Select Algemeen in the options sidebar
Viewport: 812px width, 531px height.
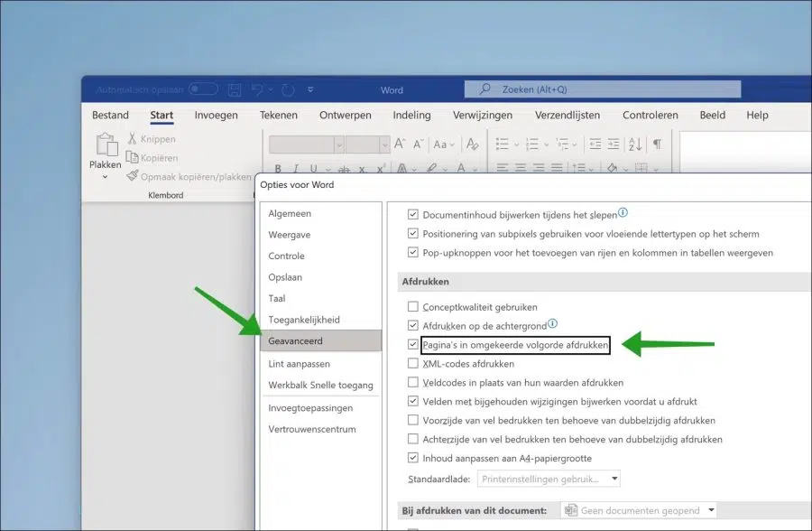click(321, 213)
